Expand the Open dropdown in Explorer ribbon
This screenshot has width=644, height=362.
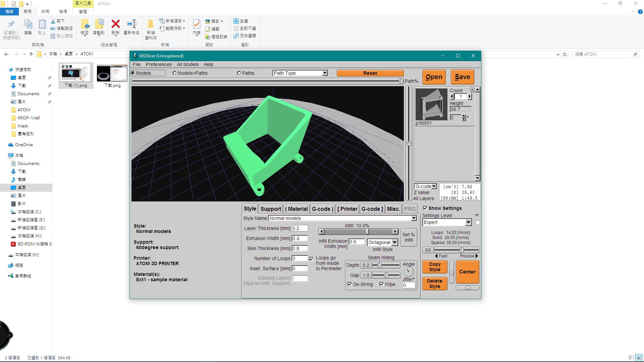(222, 21)
